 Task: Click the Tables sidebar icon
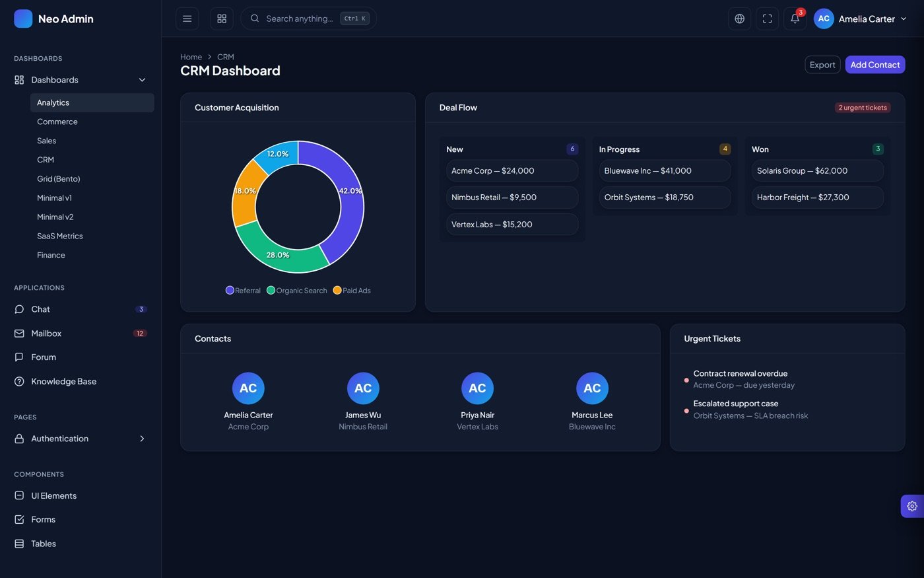19,544
